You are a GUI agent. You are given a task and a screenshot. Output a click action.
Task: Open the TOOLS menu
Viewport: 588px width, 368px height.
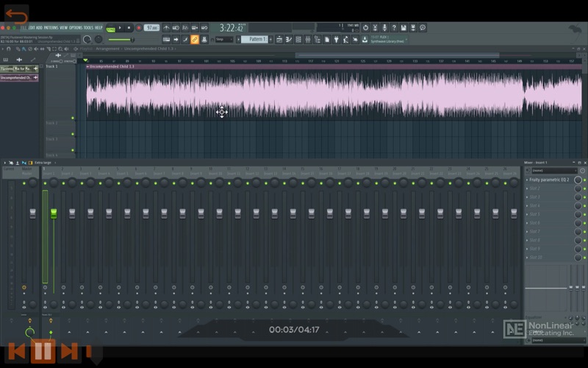pyautogui.click(x=88, y=28)
